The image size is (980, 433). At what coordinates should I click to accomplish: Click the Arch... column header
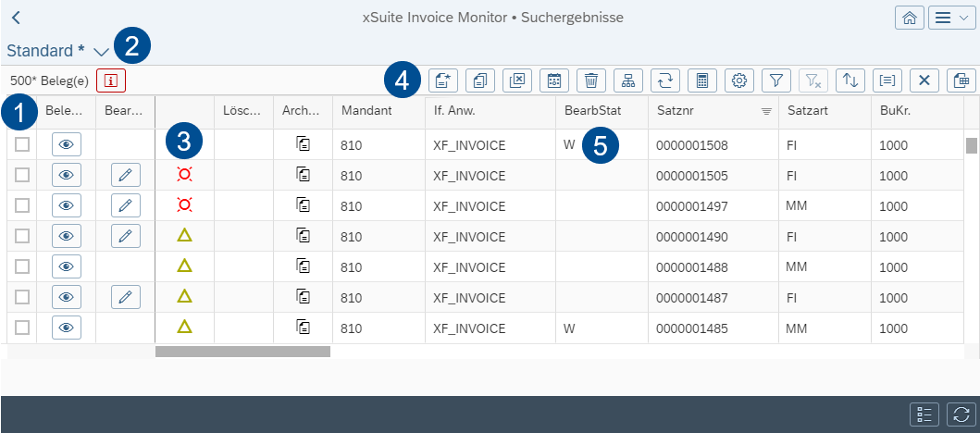tap(304, 111)
